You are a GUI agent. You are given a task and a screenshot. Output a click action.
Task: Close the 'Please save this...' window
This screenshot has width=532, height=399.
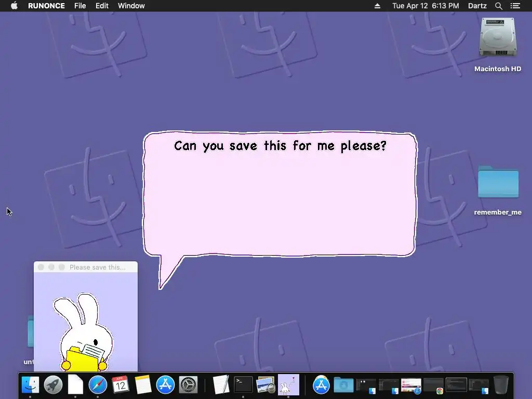tap(41, 267)
